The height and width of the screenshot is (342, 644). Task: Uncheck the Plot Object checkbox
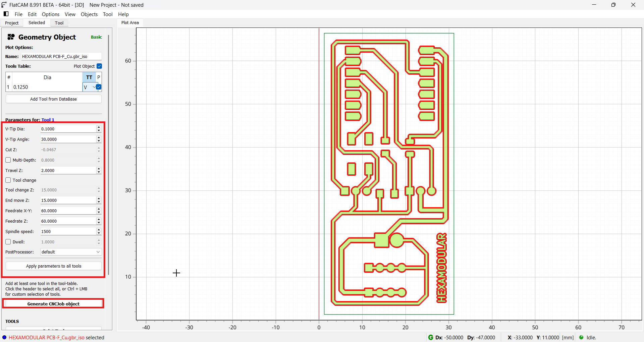coord(99,66)
